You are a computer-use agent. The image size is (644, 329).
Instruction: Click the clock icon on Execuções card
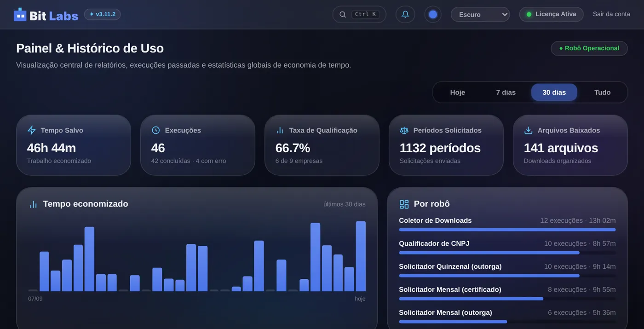tap(156, 130)
